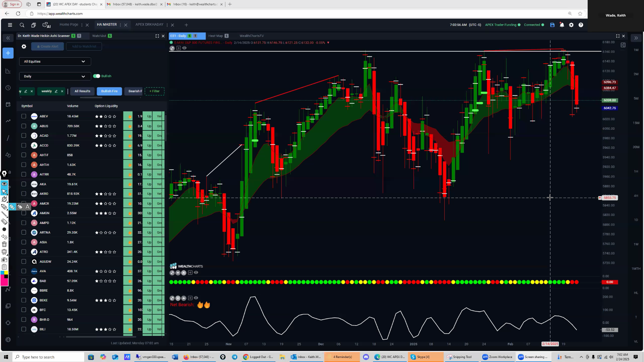
Task: Expand right panel with double chevron
Action: point(636,38)
